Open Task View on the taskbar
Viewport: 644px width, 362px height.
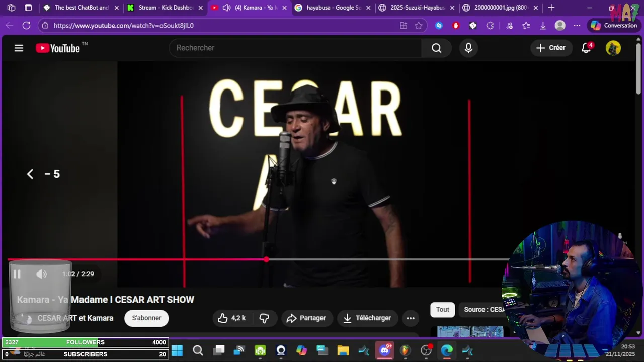(218, 350)
